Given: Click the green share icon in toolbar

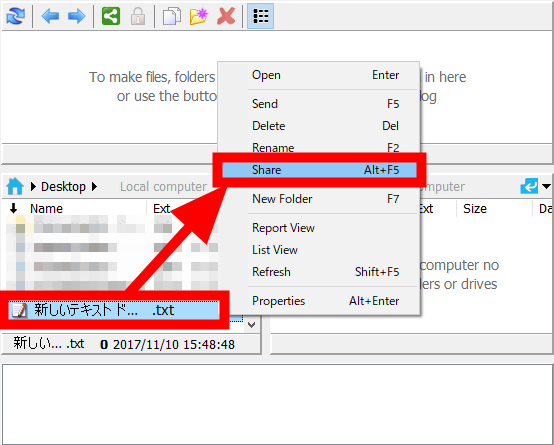Looking at the screenshot, I should click(111, 16).
